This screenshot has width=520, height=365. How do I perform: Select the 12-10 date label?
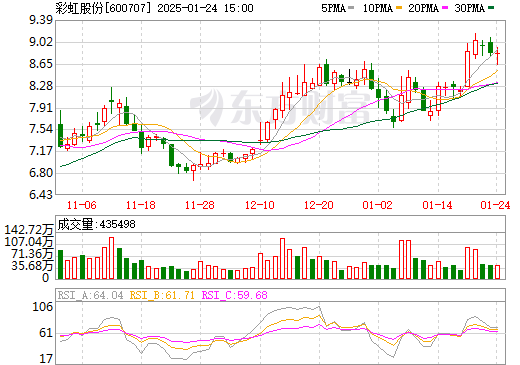click(x=260, y=205)
